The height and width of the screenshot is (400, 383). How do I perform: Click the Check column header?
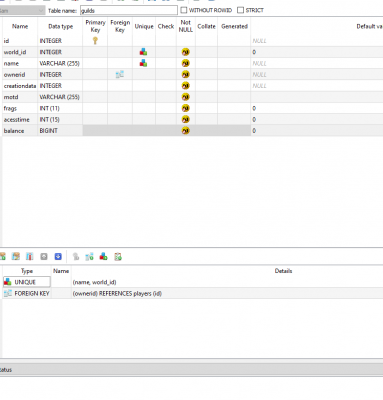pos(166,26)
